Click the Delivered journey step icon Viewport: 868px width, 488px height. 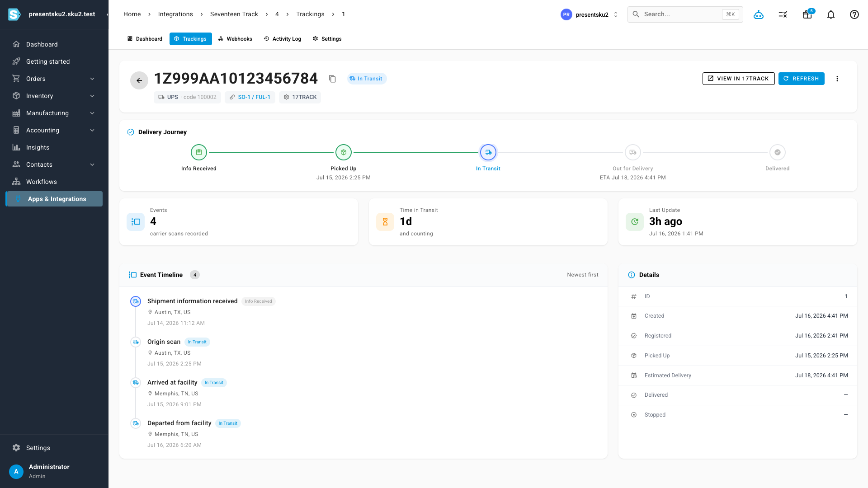778,152
